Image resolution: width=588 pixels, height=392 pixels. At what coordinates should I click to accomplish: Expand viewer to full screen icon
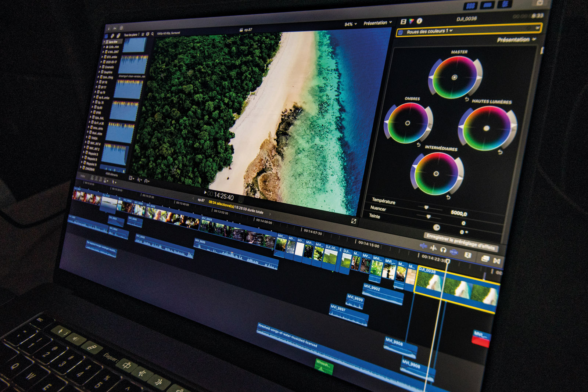(354, 221)
